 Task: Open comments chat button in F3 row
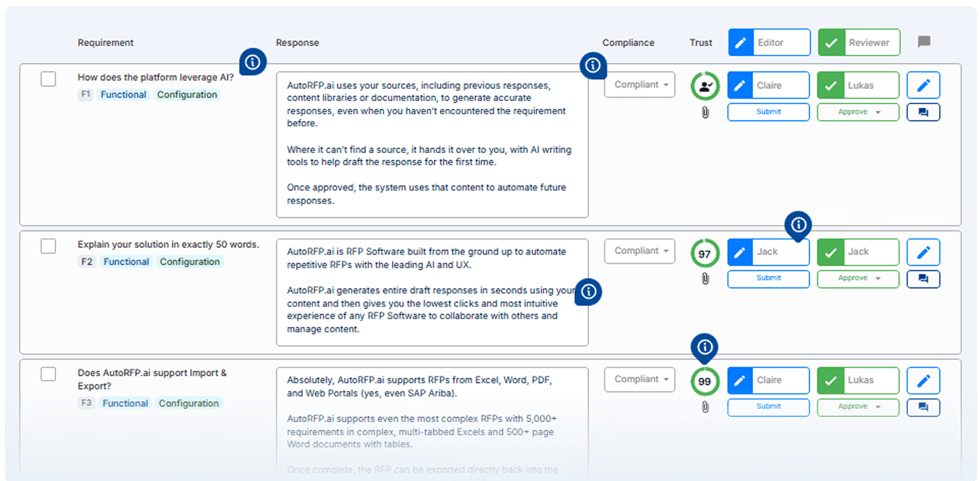tap(923, 407)
